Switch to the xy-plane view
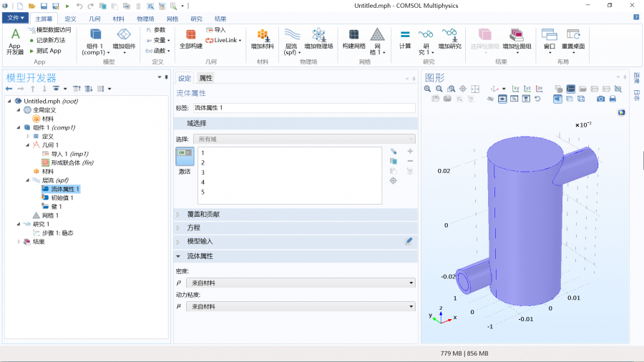644x362 pixels. tap(516, 89)
